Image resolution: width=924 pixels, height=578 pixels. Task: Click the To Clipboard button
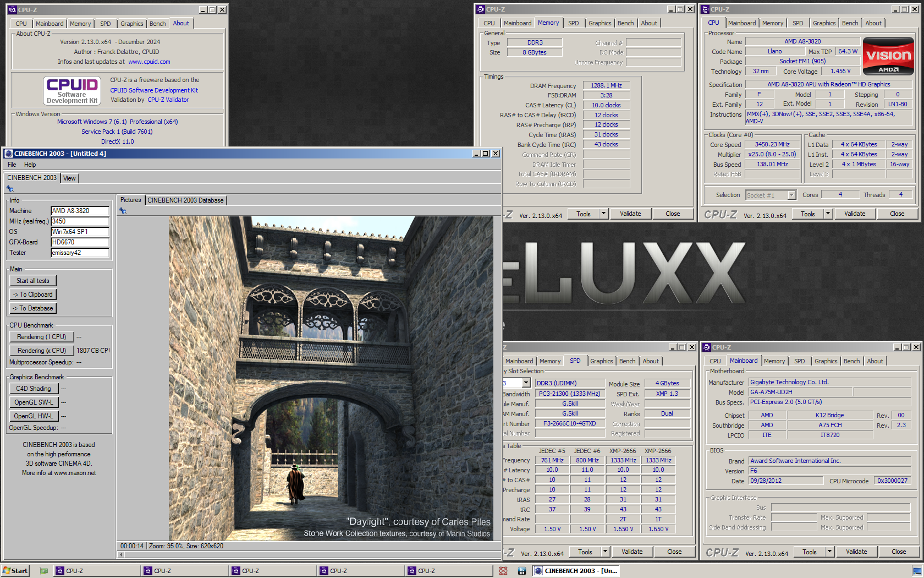[33, 295]
